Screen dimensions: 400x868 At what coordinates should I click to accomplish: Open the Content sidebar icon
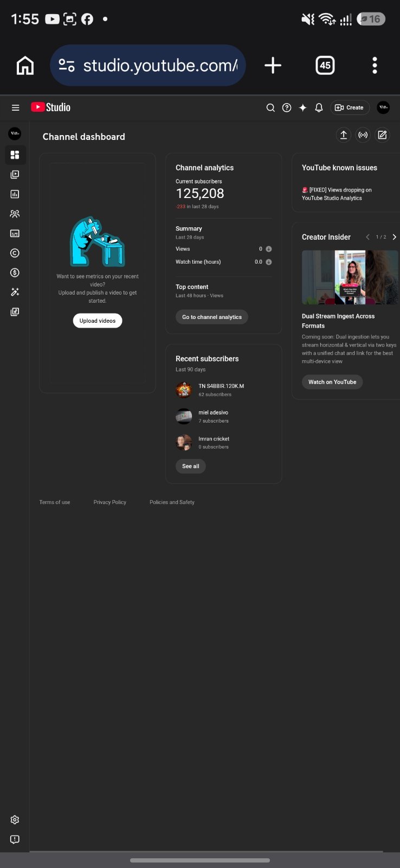click(15, 175)
